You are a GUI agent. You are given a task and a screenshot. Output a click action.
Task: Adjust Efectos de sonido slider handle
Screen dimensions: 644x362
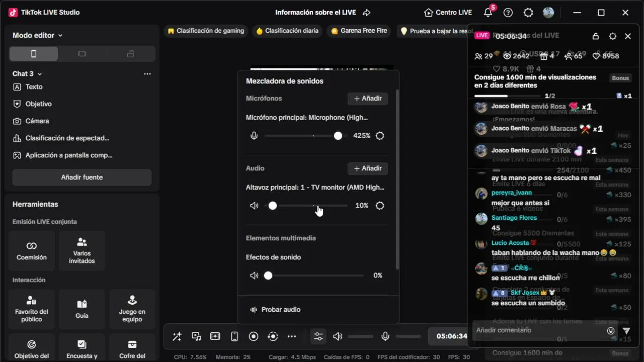coord(268,276)
